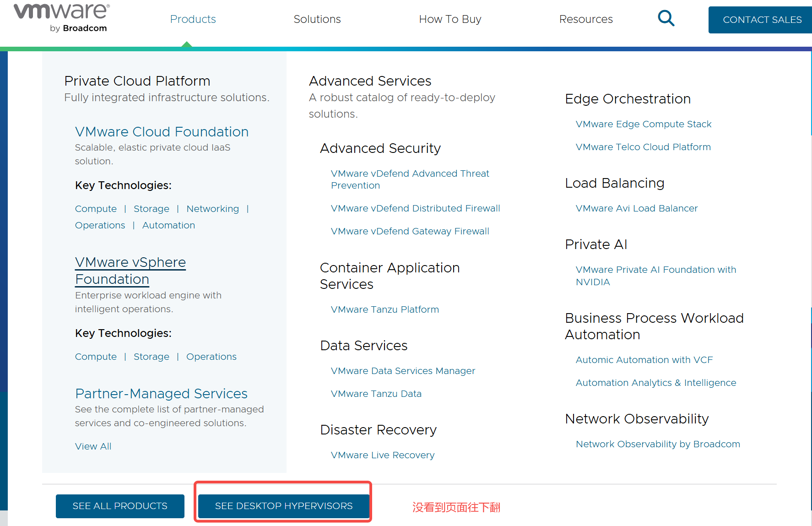Image resolution: width=812 pixels, height=526 pixels.
Task: Open Partner-Managed Services link
Action: pyautogui.click(x=161, y=394)
